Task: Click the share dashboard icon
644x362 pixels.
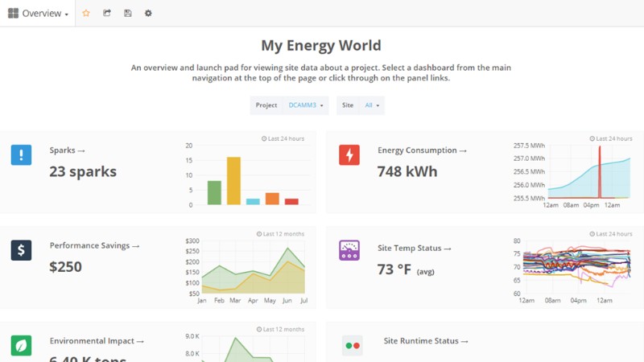Action: tap(107, 13)
